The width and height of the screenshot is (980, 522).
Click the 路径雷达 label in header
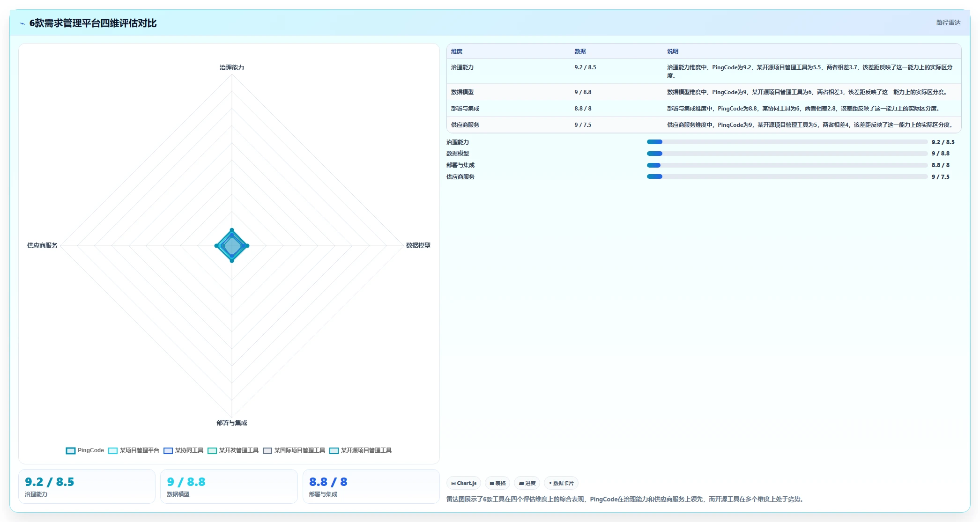[948, 22]
